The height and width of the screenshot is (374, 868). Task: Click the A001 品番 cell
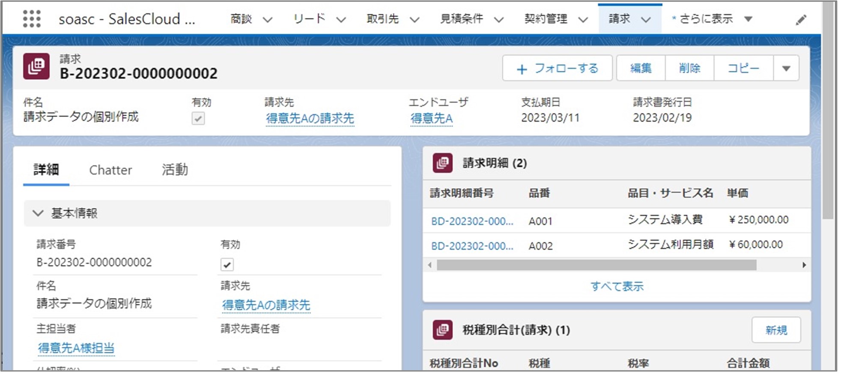(540, 221)
